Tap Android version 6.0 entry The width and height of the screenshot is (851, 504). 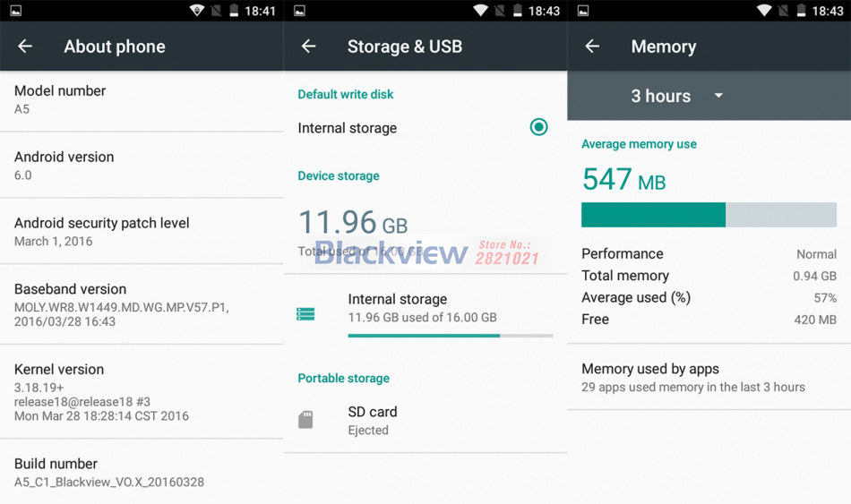[142, 166]
